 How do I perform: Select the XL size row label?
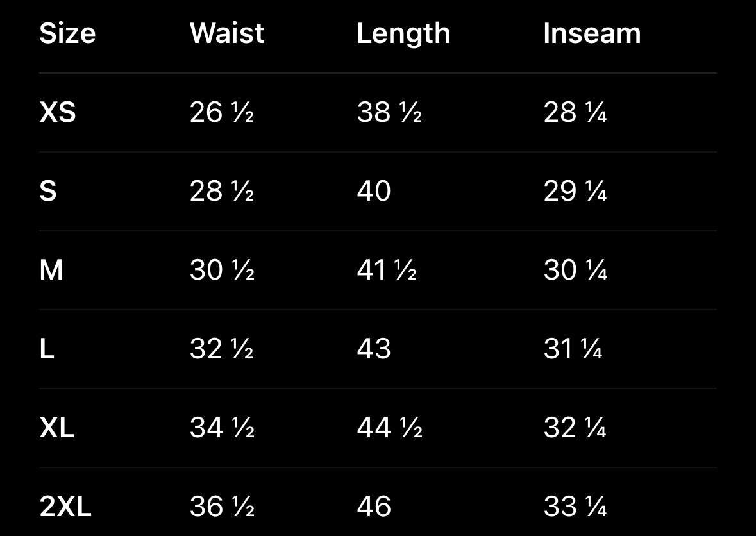[57, 428]
